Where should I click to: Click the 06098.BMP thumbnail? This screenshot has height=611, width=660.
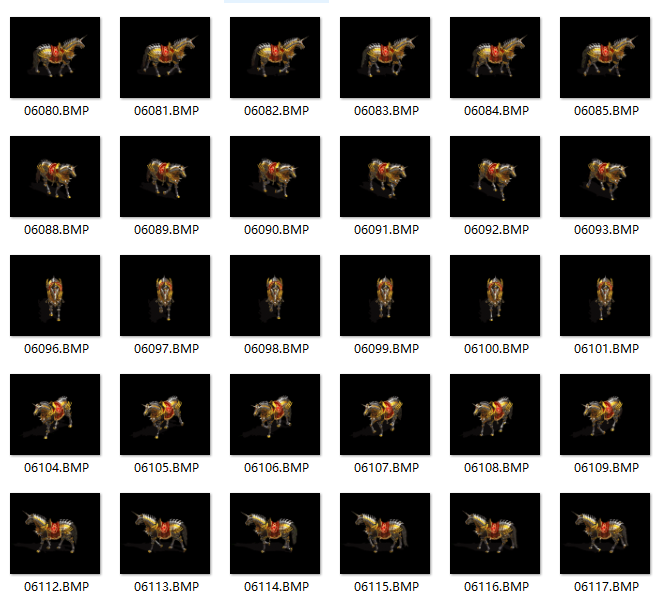tap(275, 295)
